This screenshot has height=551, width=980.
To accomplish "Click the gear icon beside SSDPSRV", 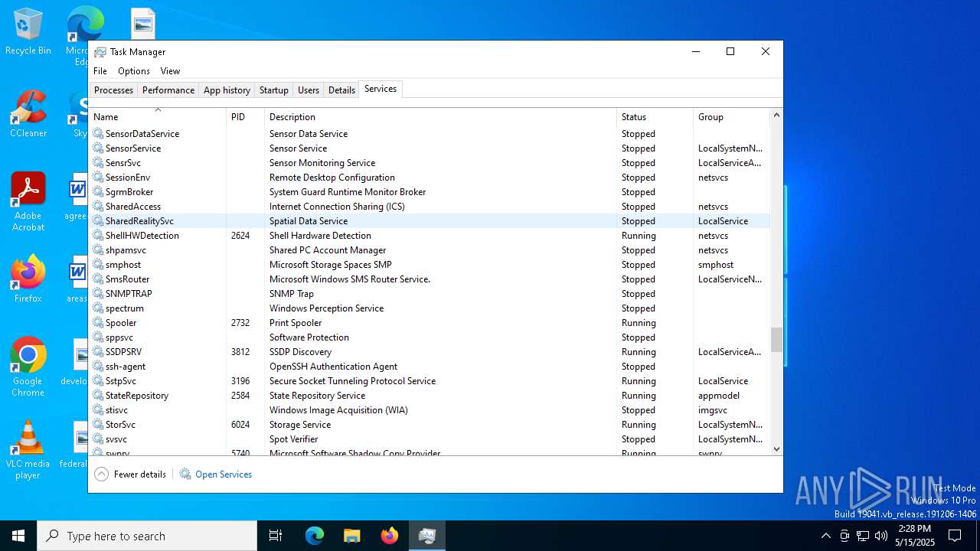I will (x=98, y=351).
